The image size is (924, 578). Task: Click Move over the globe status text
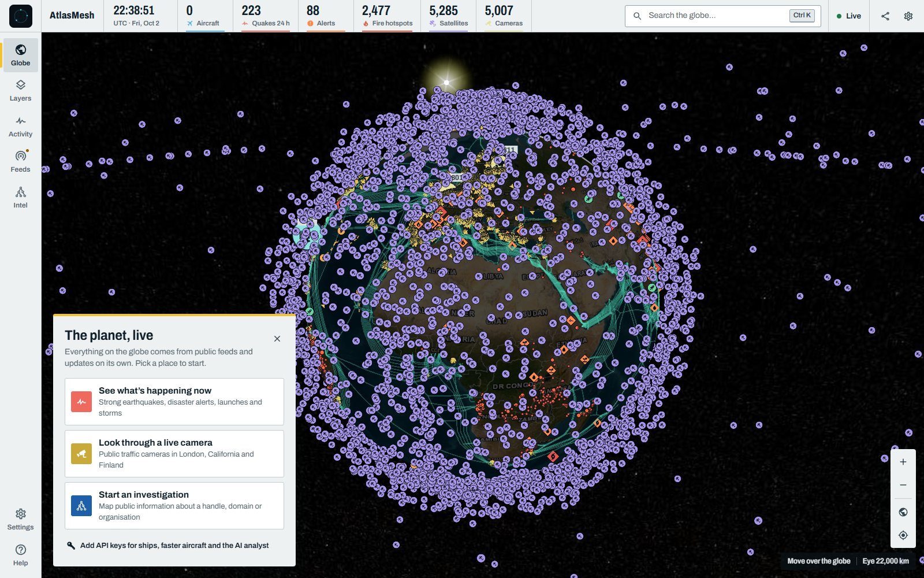[x=818, y=561]
